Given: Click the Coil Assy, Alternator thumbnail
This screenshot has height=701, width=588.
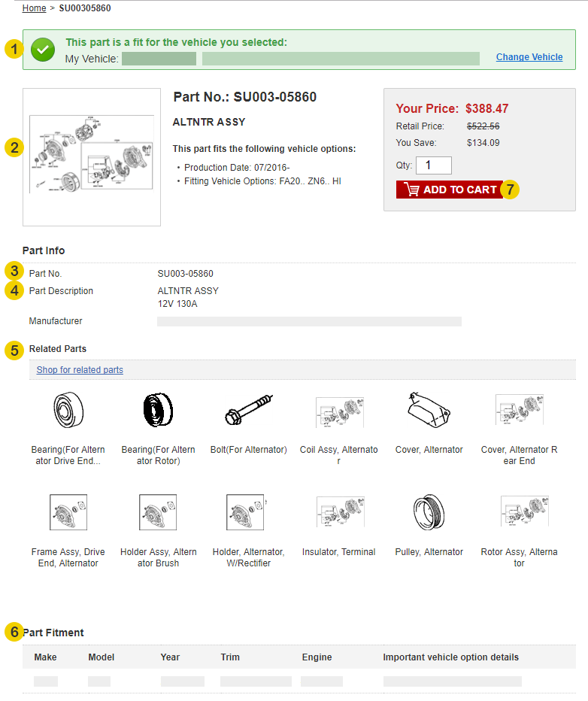Looking at the screenshot, I should pyautogui.click(x=339, y=409).
